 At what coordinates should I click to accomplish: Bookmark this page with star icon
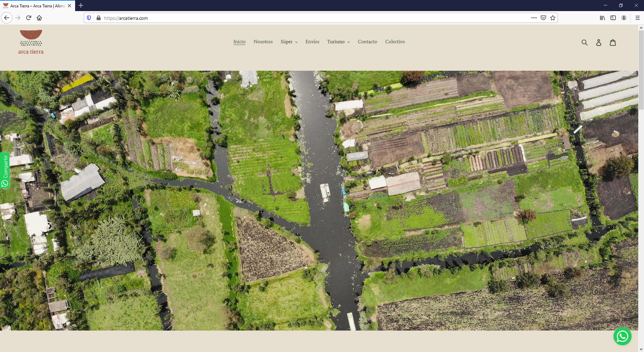coord(553,18)
